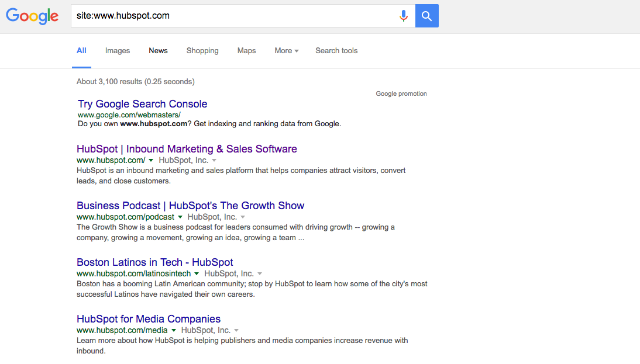Expand the More dropdown menu
This screenshot has width=640, height=364.
tap(287, 51)
